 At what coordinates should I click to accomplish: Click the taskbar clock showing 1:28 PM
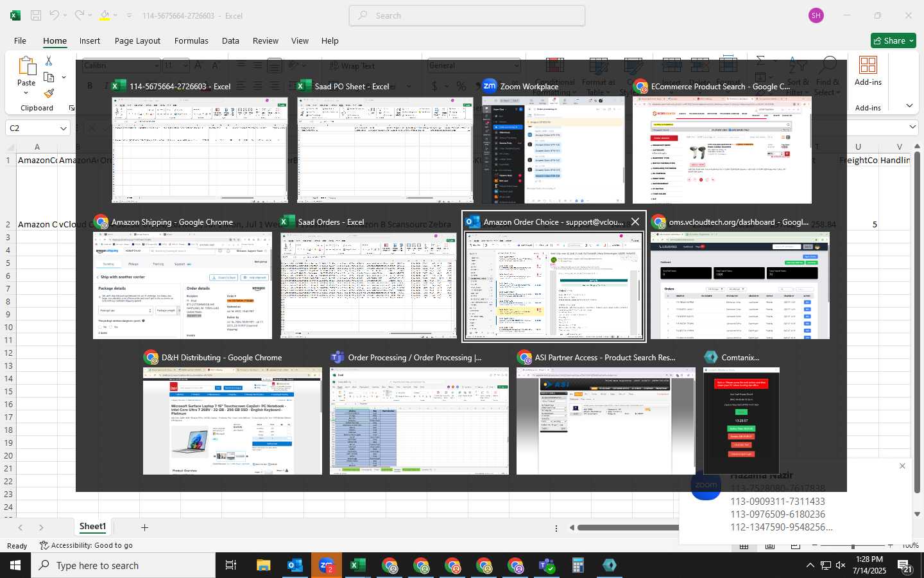[x=869, y=565]
